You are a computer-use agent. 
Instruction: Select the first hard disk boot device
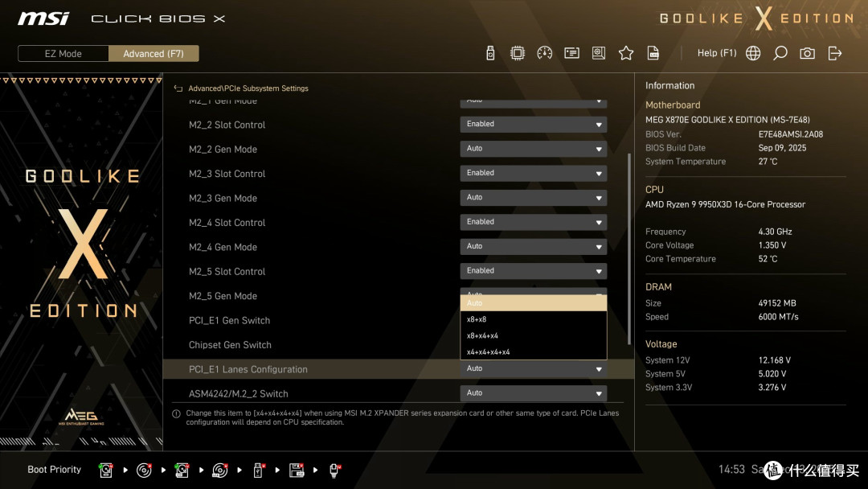tap(106, 471)
